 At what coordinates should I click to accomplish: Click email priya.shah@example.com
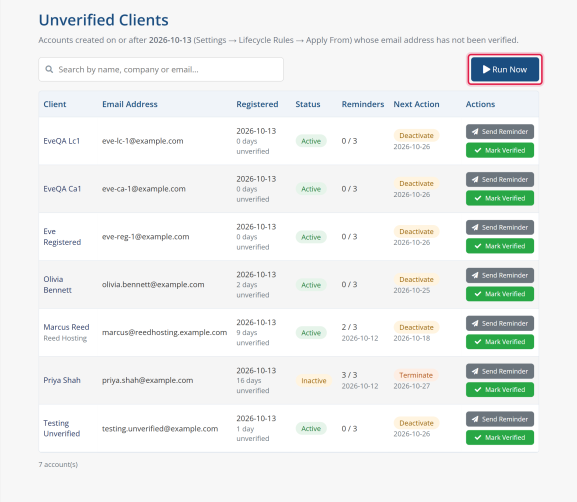147,380
